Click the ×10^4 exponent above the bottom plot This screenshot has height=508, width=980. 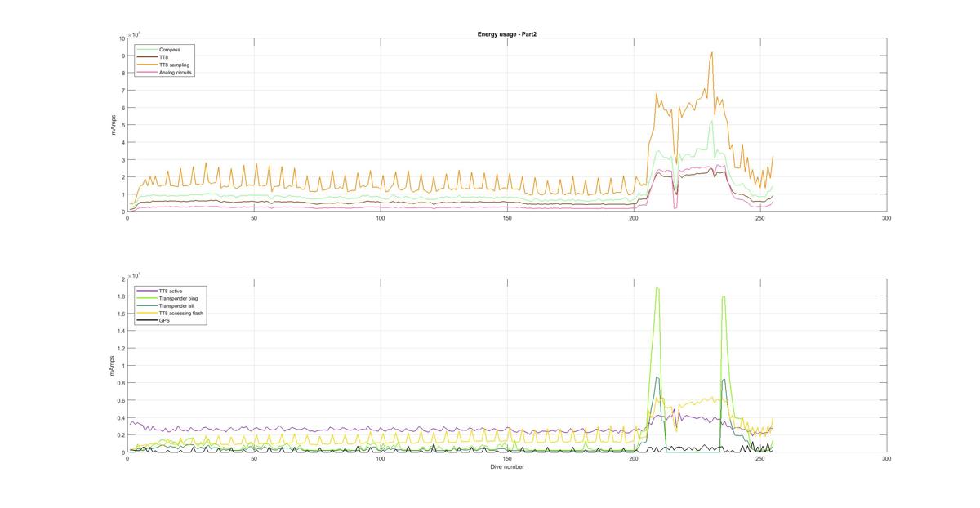point(135,275)
